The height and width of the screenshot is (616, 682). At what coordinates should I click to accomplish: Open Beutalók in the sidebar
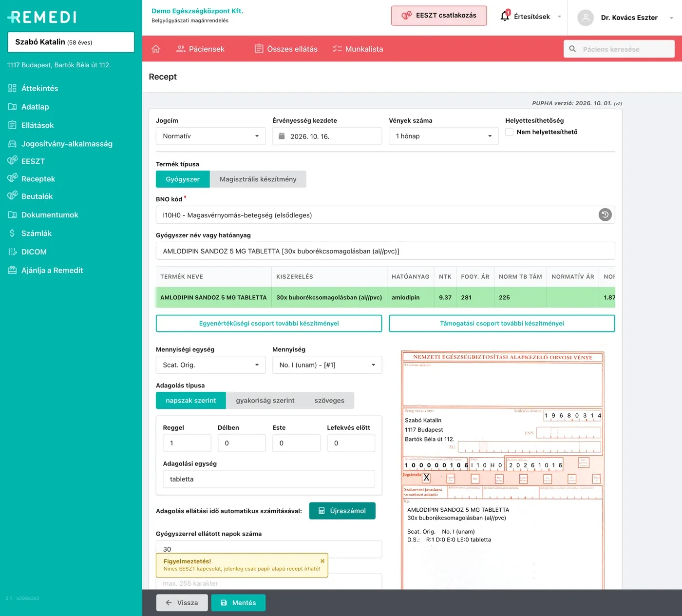(x=37, y=196)
